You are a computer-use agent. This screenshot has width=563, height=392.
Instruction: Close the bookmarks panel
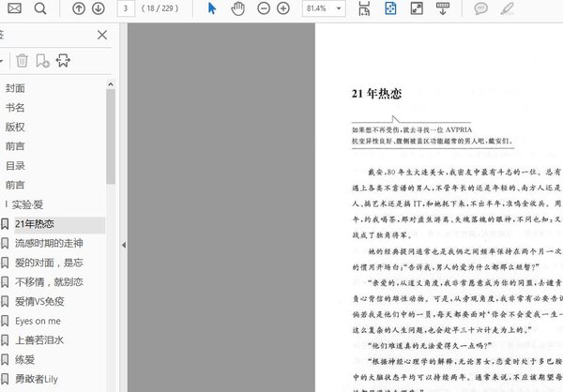[x=102, y=36]
